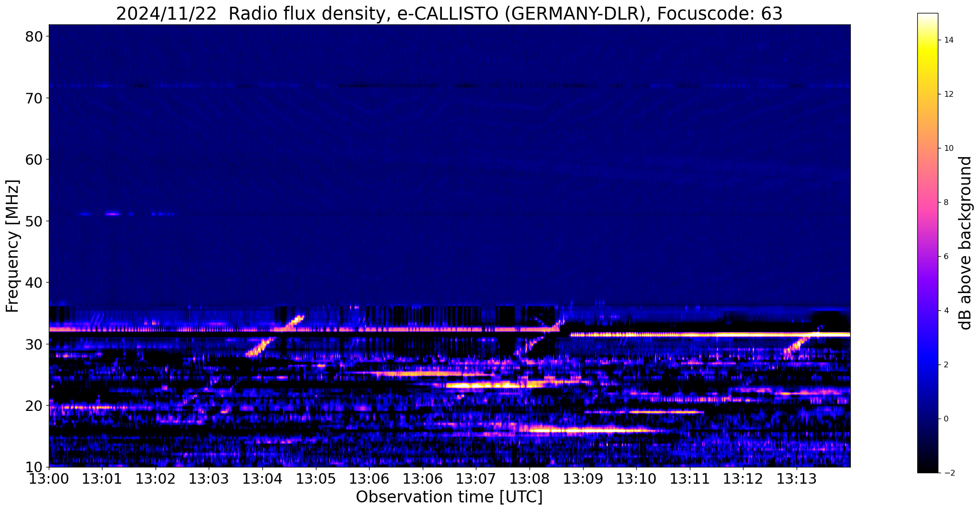980x511 pixels.
Task: Click the 12 tick on the colorbar
Action: [948, 94]
